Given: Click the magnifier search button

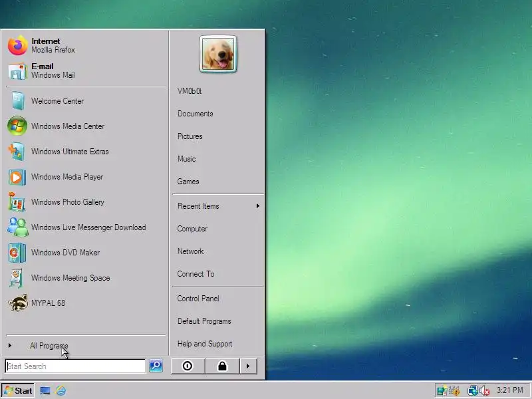Looking at the screenshot, I should point(156,366).
